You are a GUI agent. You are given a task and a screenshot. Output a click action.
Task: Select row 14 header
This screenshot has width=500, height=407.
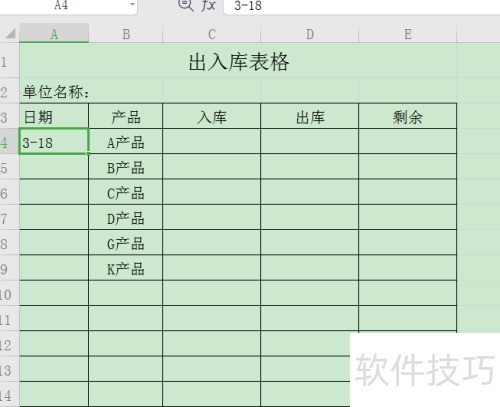pos(9,395)
